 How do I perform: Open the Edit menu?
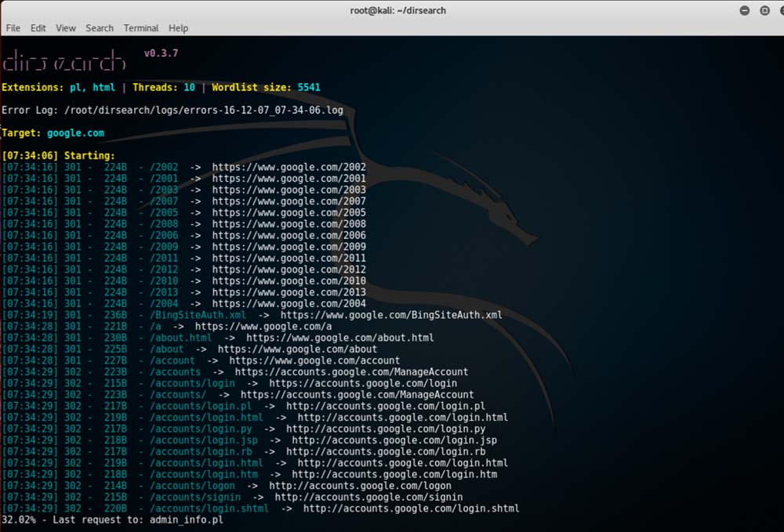click(38, 28)
